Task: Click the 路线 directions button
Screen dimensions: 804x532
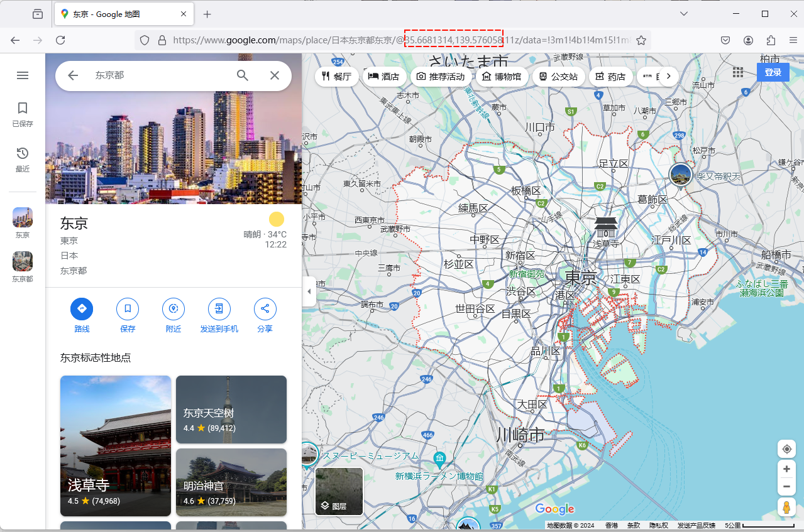Action: (x=82, y=309)
